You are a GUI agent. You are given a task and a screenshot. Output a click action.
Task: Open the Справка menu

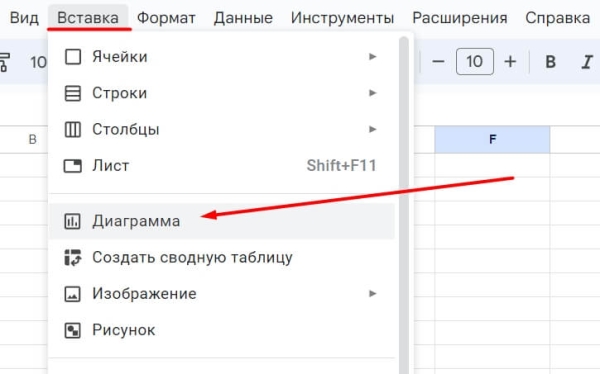tap(558, 18)
